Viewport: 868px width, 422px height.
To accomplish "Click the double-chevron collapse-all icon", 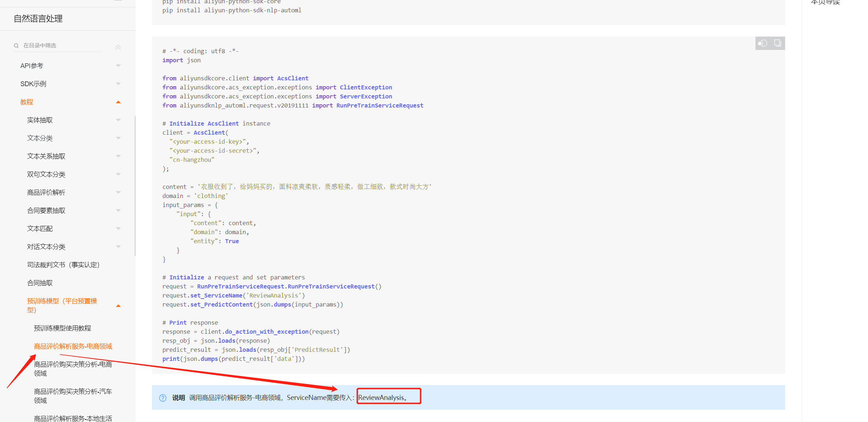I will click(118, 47).
